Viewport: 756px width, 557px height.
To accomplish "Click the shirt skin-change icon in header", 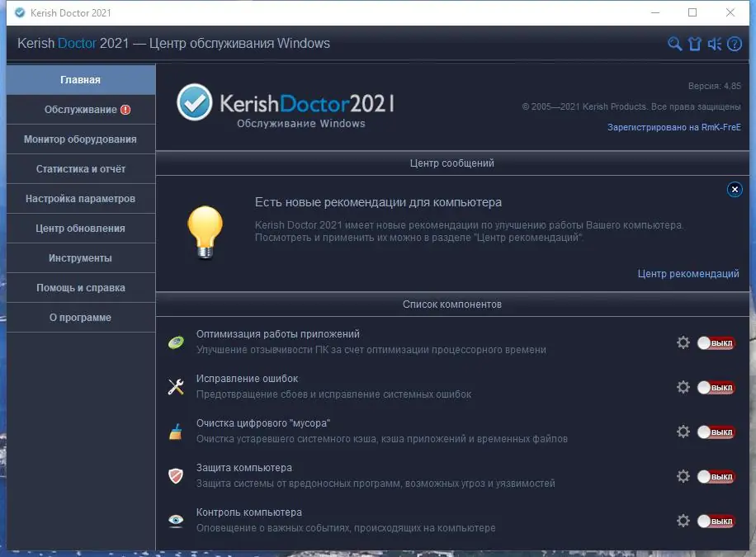I will 695,44.
